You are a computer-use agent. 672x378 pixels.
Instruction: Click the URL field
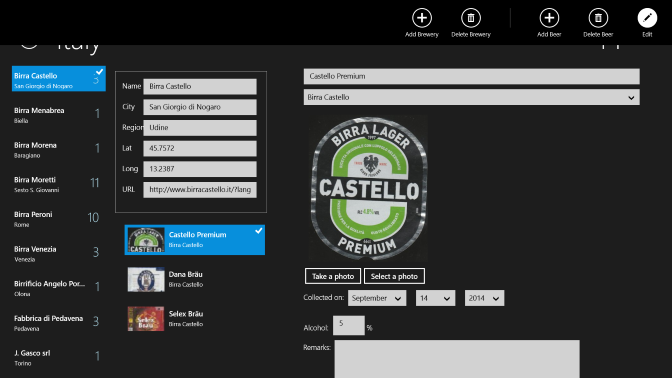(x=200, y=189)
